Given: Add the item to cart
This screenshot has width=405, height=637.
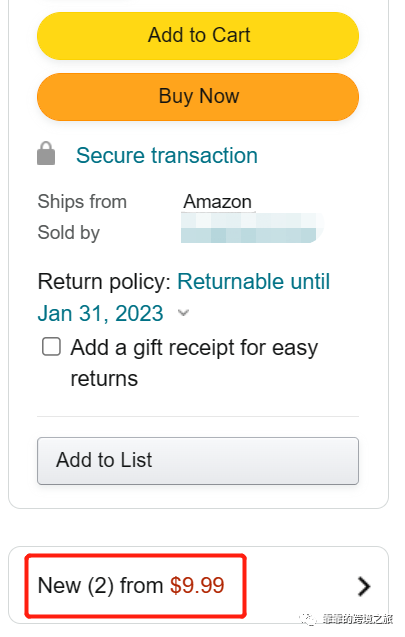Looking at the screenshot, I should (198, 36).
